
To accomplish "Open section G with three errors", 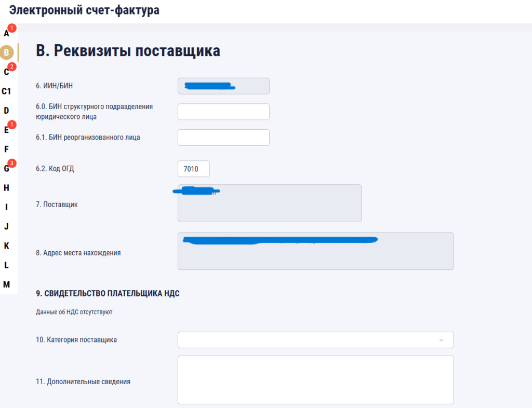I will [x=7, y=168].
